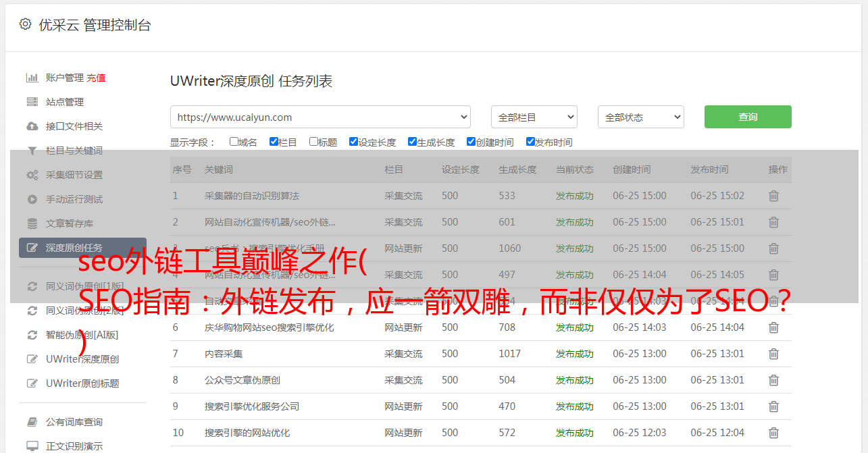Delete task 采集器的自动识别算法 with trash icon
The height and width of the screenshot is (453, 868).
point(773,196)
